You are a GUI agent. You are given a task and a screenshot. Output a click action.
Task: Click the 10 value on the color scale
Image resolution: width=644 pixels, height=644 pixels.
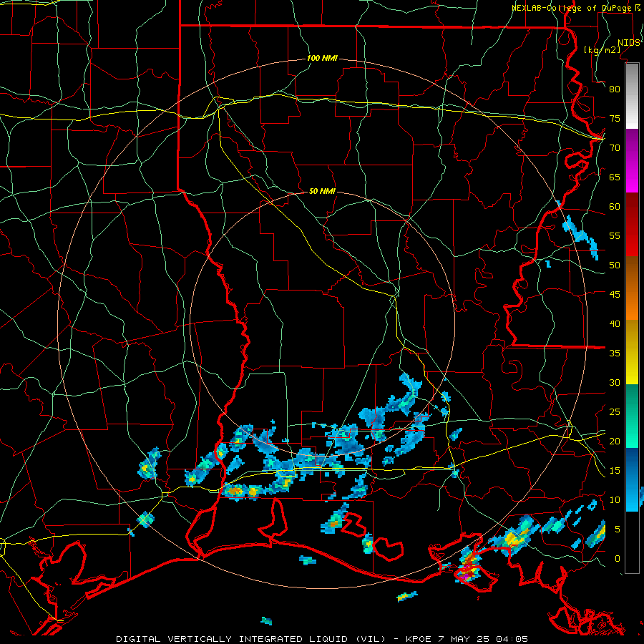[x=615, y=500]
